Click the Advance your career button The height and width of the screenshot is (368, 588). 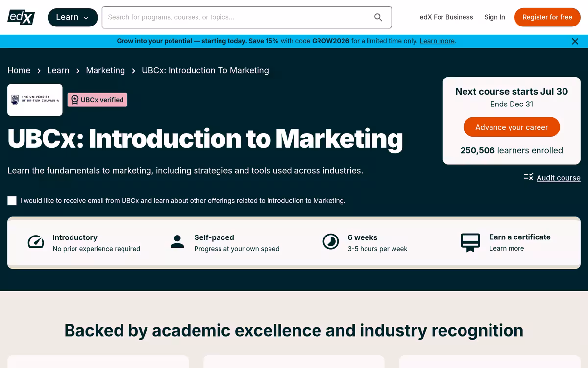point(512,127)
